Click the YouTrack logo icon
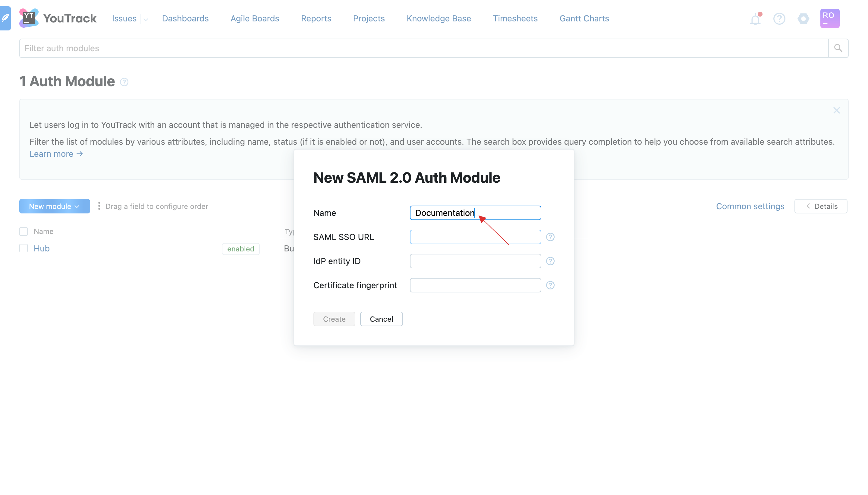The image size is (868, 495). pos(28,18)
